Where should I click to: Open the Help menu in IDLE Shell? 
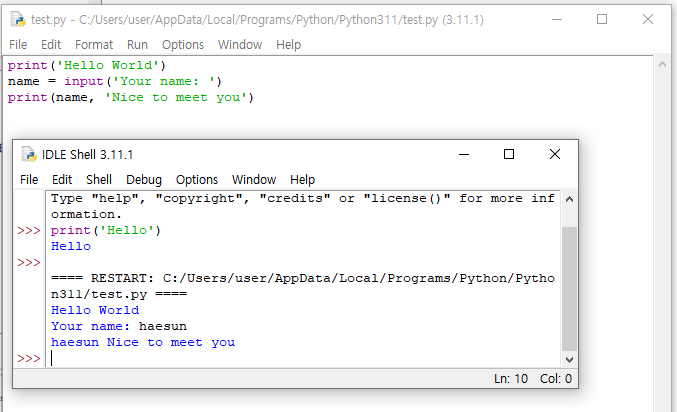[x=302, y=180]
